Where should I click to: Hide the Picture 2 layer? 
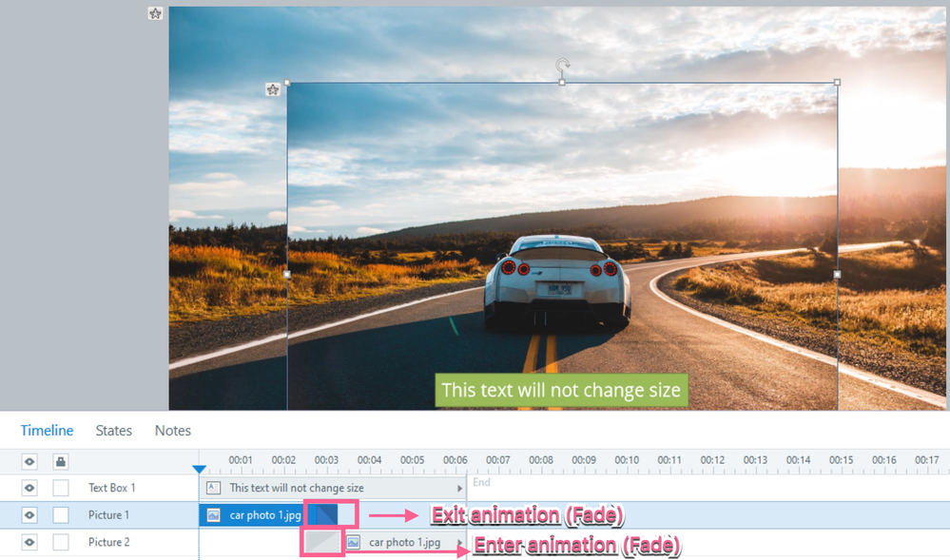point(29,543)
